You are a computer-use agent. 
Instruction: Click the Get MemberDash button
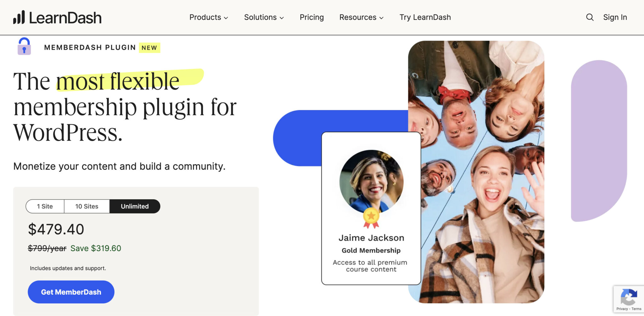click(x=71, y=292)
